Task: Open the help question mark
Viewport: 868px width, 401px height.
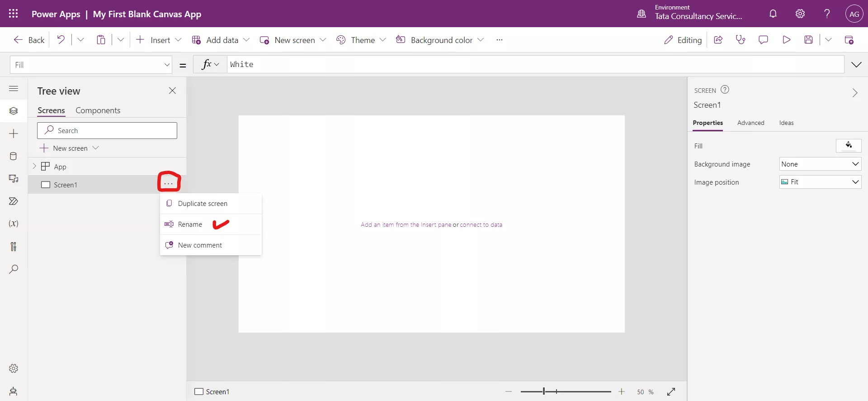Action: point(827,14)
